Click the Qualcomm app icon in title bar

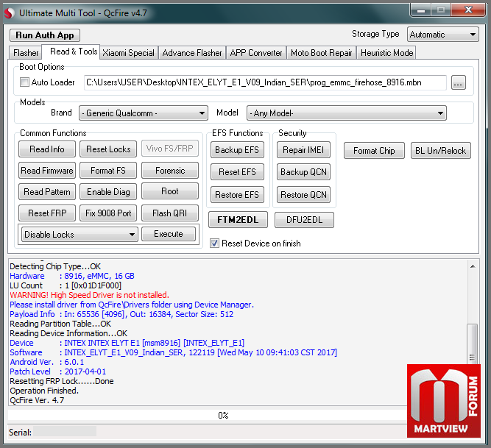[9, 13]
